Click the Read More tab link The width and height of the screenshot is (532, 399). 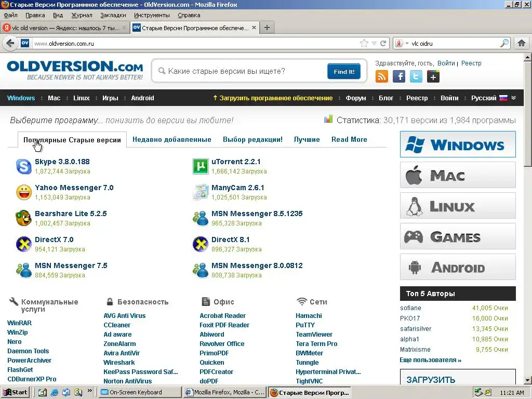click(349, 139)
